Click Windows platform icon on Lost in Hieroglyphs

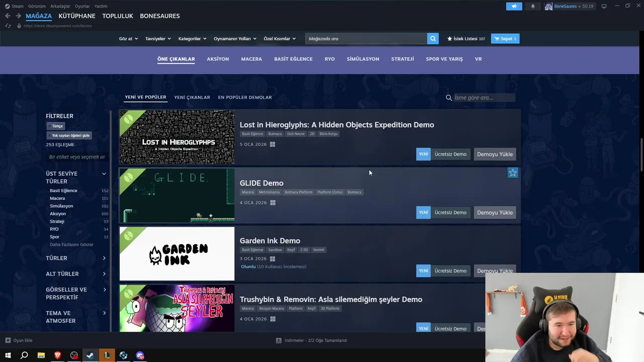pos(273,144)
